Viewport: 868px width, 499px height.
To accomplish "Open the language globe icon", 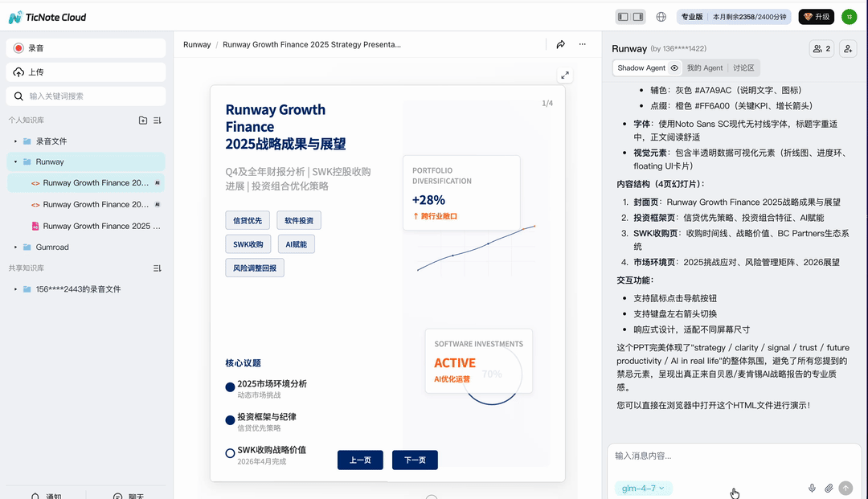I will pyautogui.click(x=661, y=17).
